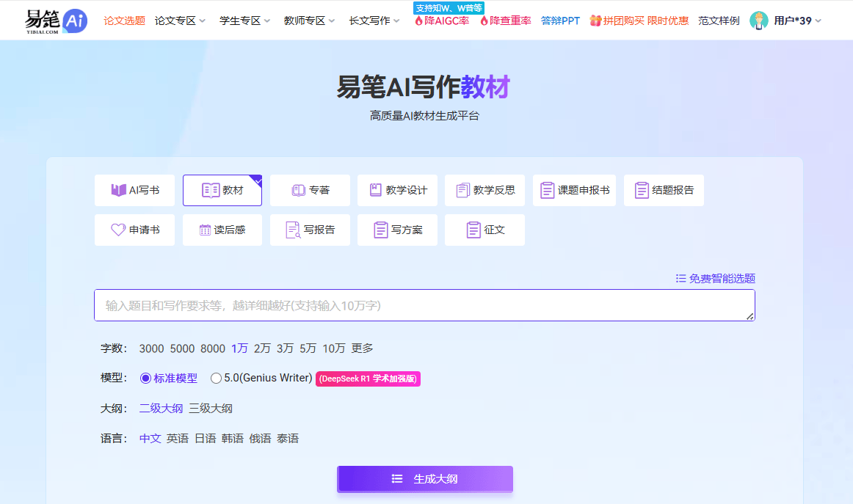Image resolution: width=853 pixels, height=504 pixels.
Task: Open 答辩PPT from the top menu
Action: coord(560,21)
